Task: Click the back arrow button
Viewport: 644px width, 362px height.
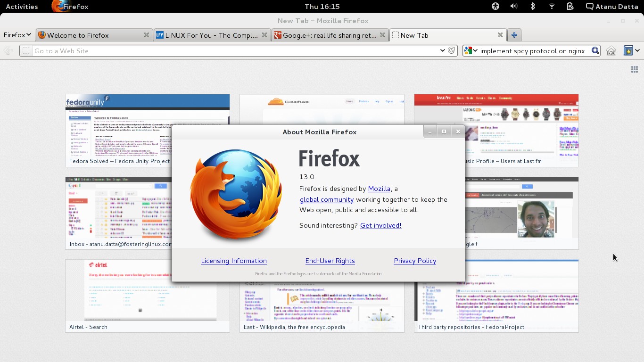Action: tap(8, 51)
